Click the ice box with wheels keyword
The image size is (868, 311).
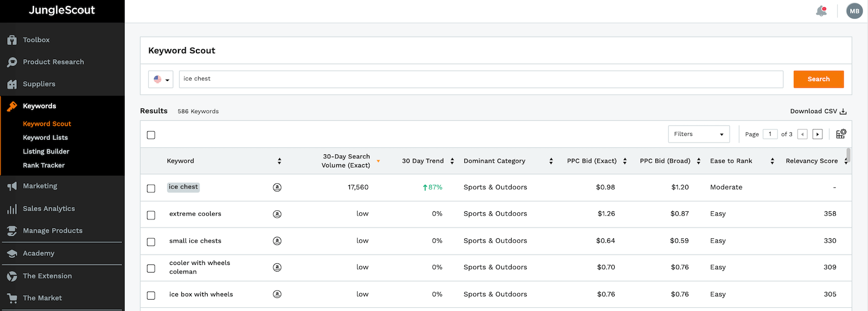[201, 295]
